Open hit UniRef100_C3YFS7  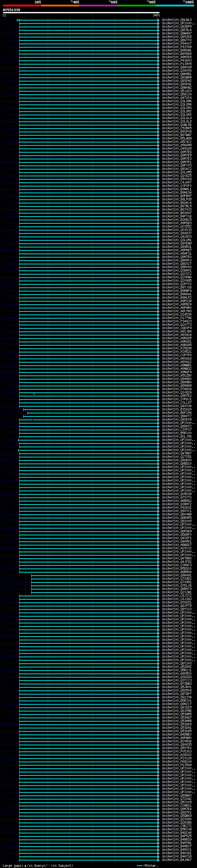click(176, 430)
